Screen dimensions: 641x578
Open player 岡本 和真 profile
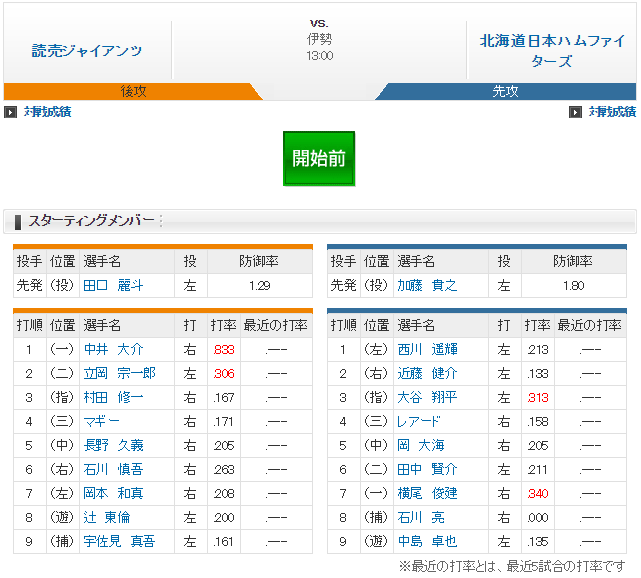[x=113, y=493]
